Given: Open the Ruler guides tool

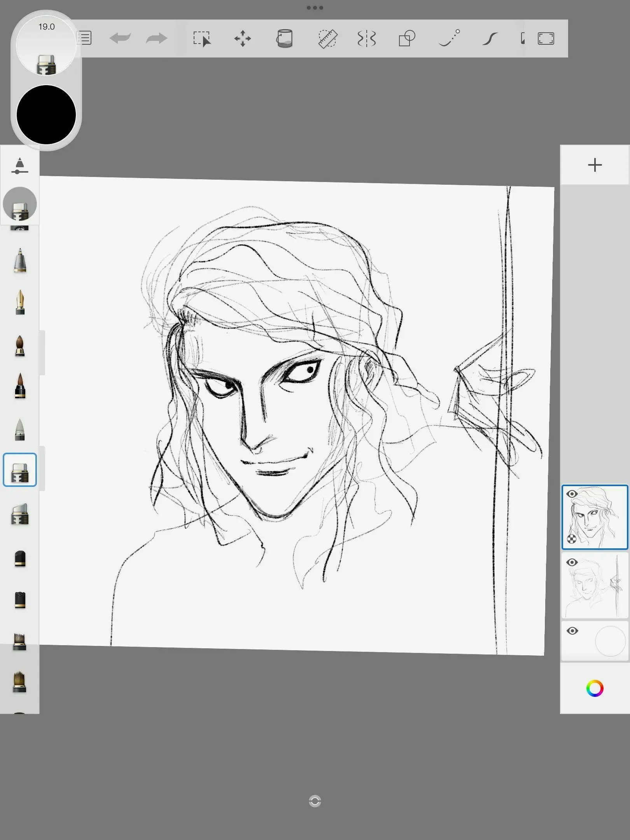Looking at the screenshot, I should coord(327,38).
